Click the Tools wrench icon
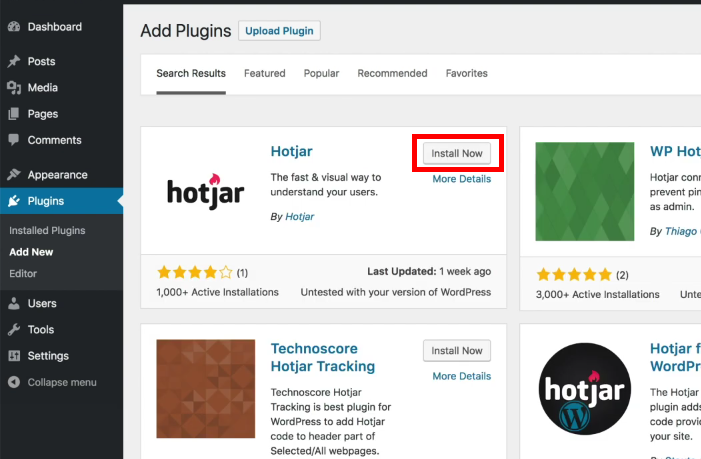The image size is (701, 459). [14, 329]
